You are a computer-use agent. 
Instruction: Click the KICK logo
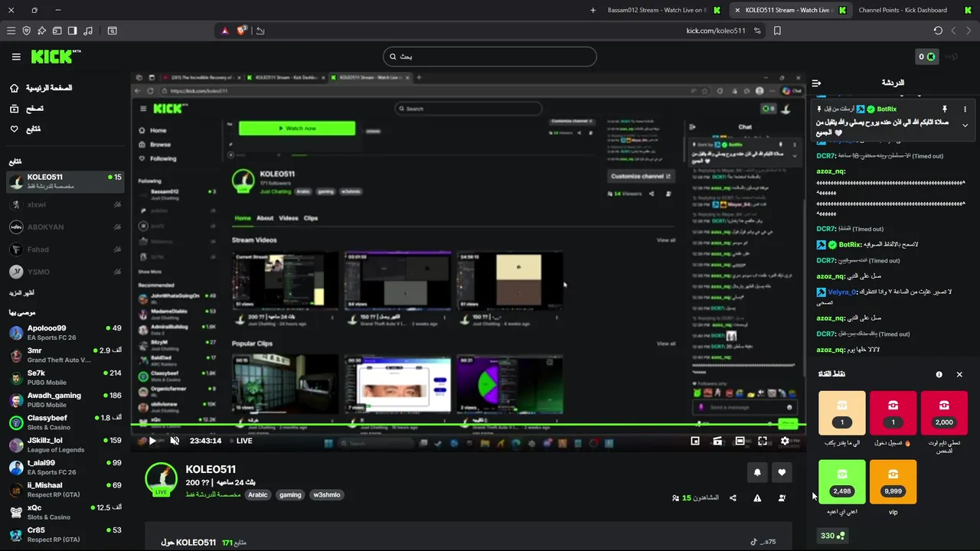click(56, 57)
